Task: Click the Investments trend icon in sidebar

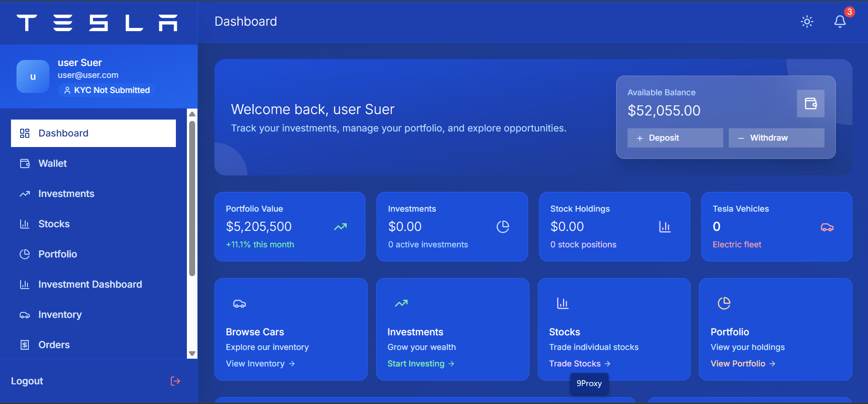Action: point(25,194)
